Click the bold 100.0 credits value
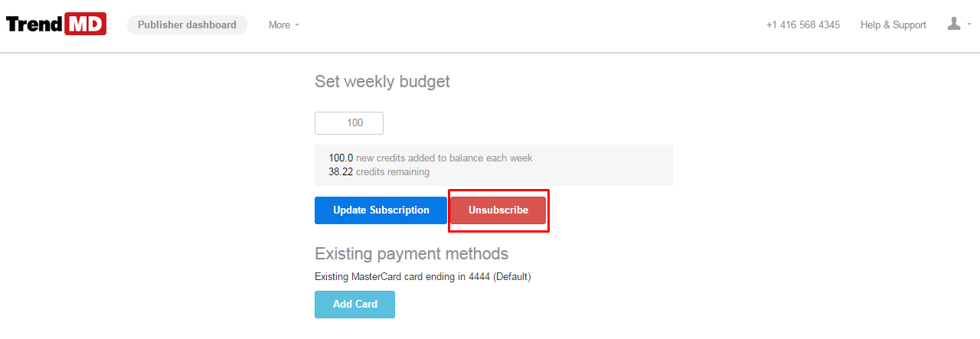 tap(341, 158)
